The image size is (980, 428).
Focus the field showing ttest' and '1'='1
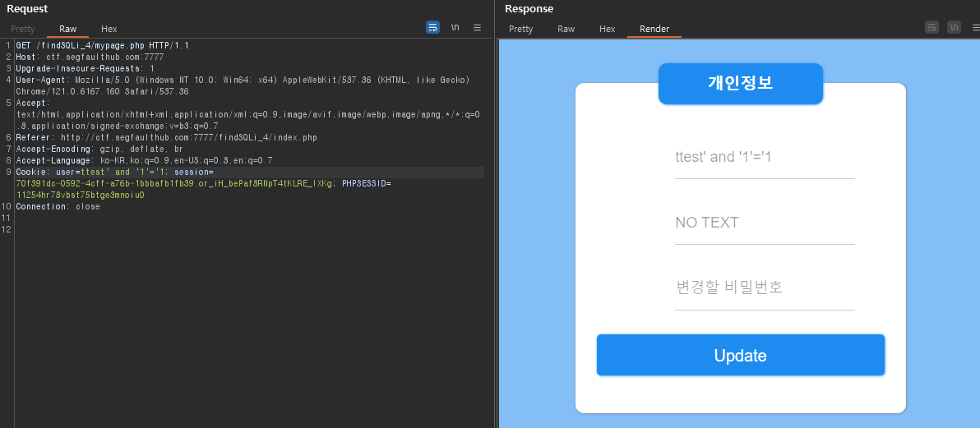(x=765, y=158)
